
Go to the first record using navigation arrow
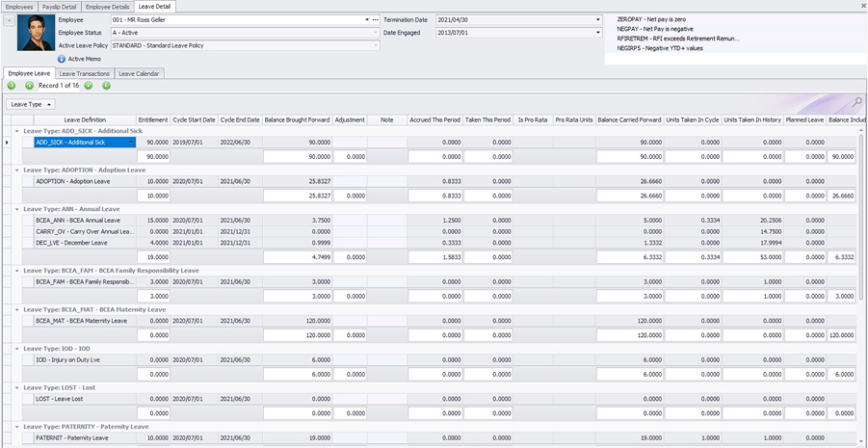pyautogui.click(x=12, y=86)
